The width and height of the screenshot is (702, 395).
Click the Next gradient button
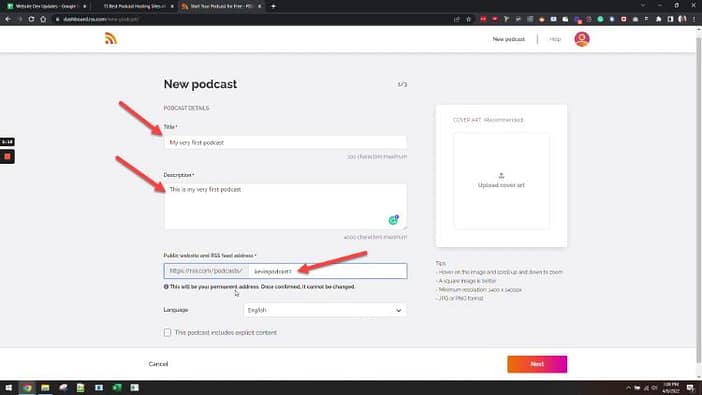click(x=537, y=364)
